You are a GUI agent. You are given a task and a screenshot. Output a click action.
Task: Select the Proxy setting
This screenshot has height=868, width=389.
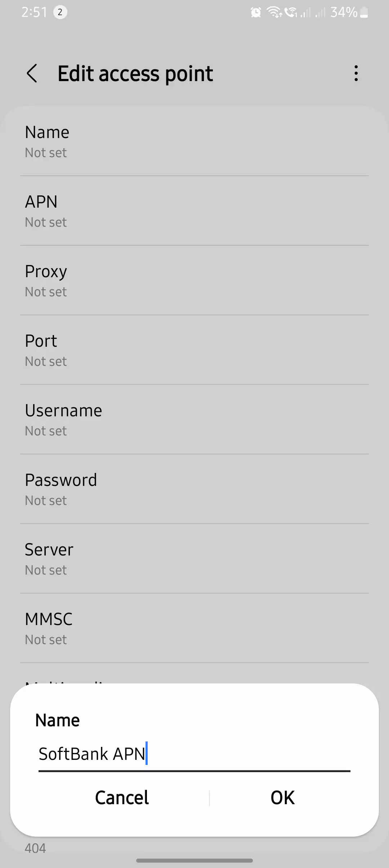194,280
